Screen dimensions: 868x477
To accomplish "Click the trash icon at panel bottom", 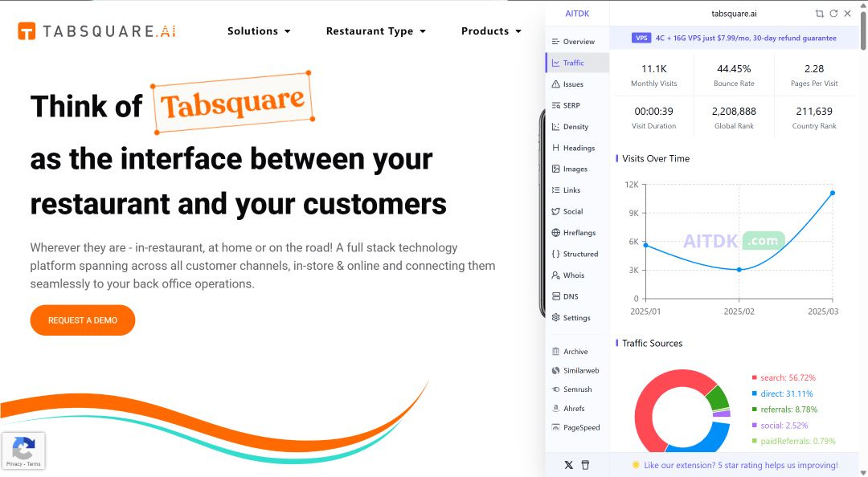I will tap(585, 465).
